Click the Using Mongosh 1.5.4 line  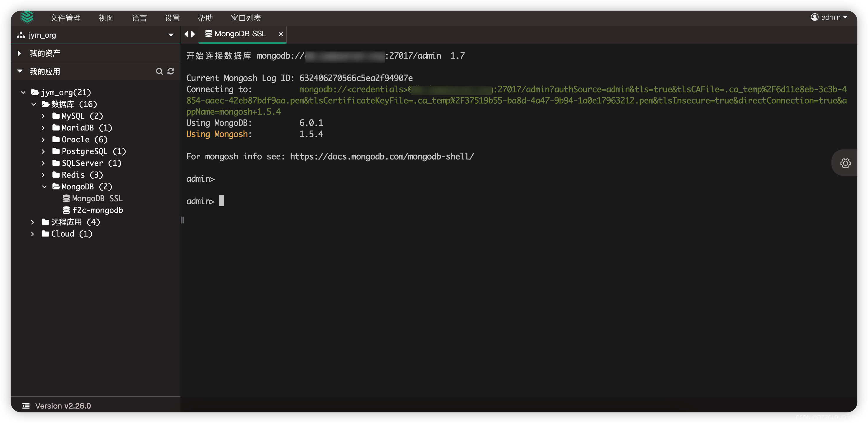(x=255, y=134)
